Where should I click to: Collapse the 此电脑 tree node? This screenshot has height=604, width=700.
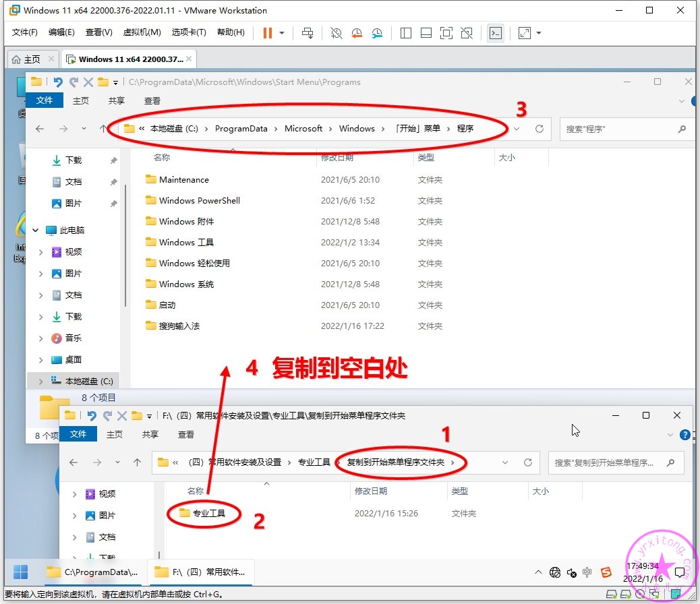coord(35,231)
